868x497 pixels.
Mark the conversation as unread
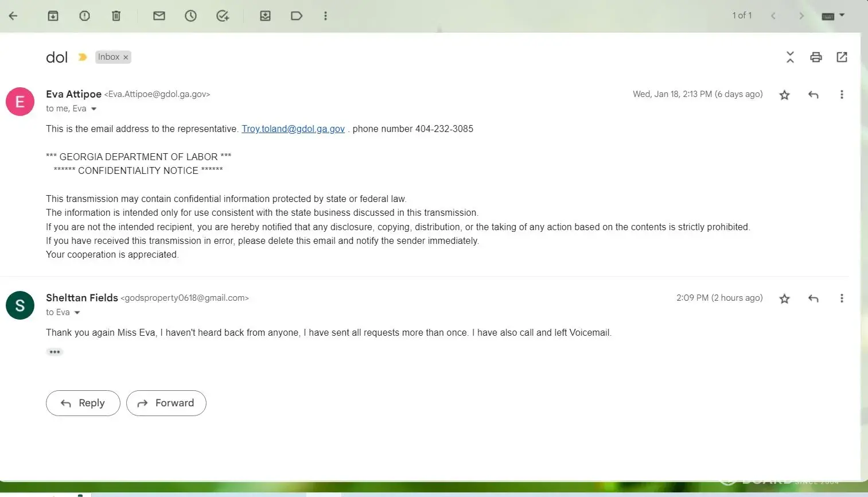(159, 16)
